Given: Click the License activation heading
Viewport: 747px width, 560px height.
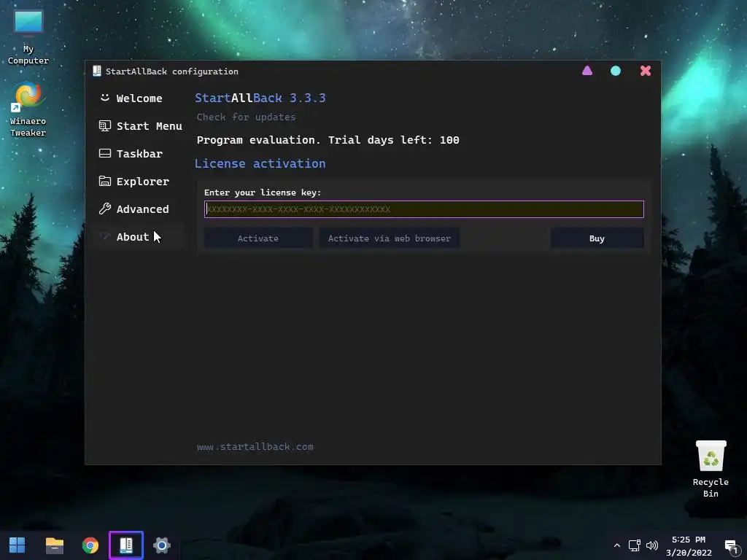Looking at the screenshot, I should [260, 164].
